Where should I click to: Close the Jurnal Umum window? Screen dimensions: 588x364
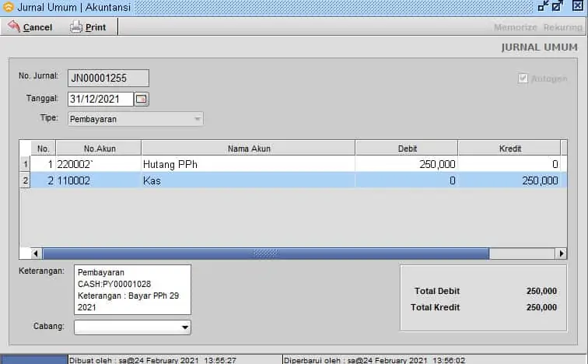577,5
